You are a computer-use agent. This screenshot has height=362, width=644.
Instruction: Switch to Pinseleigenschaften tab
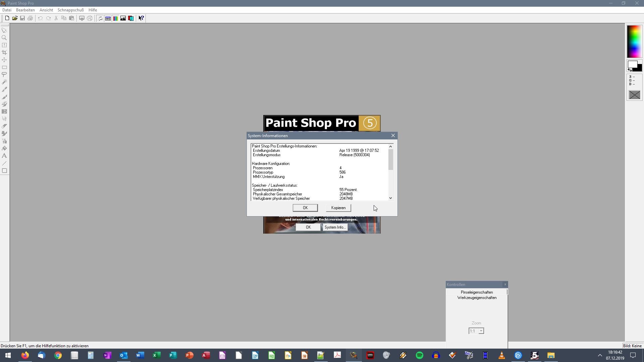(x=477, y=292)
